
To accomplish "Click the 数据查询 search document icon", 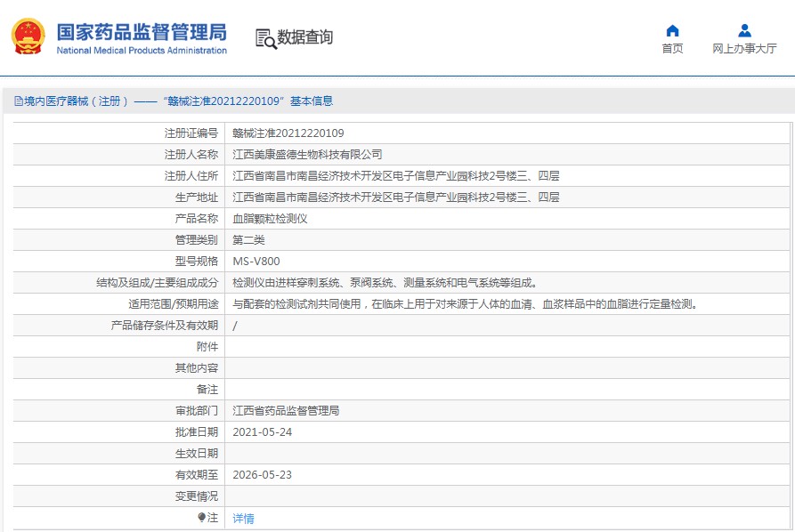I will 265,38.
